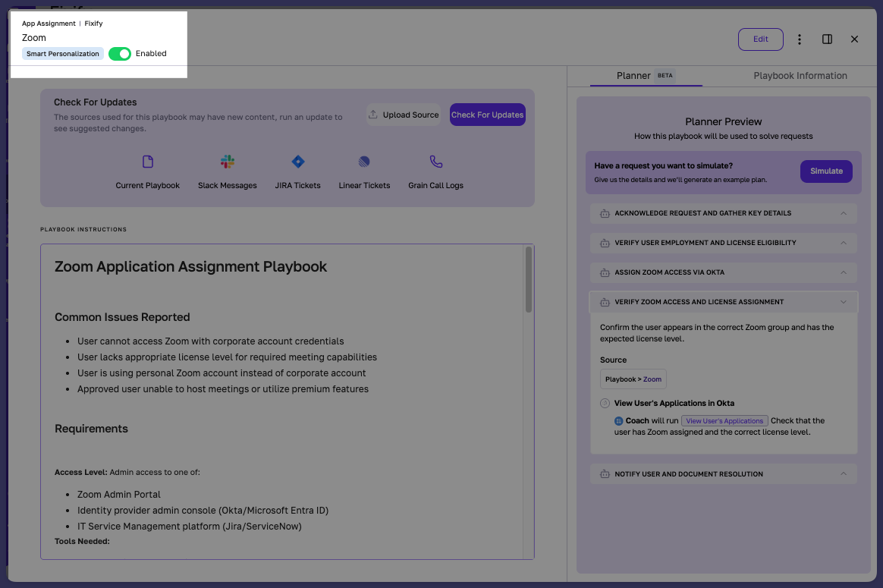Toggle the side panel layout icon
The width and height of the screenshot is (883, 588).
(x=827, y=39)
